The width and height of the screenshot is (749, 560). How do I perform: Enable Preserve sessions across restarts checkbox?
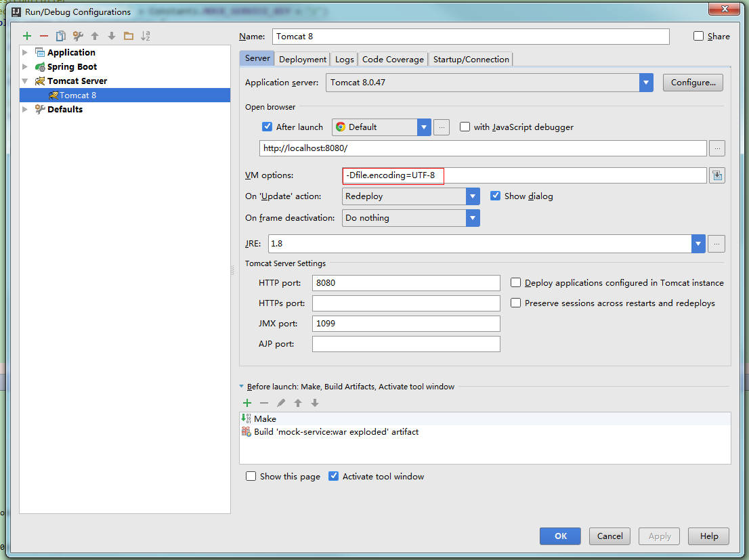point(515,303)
